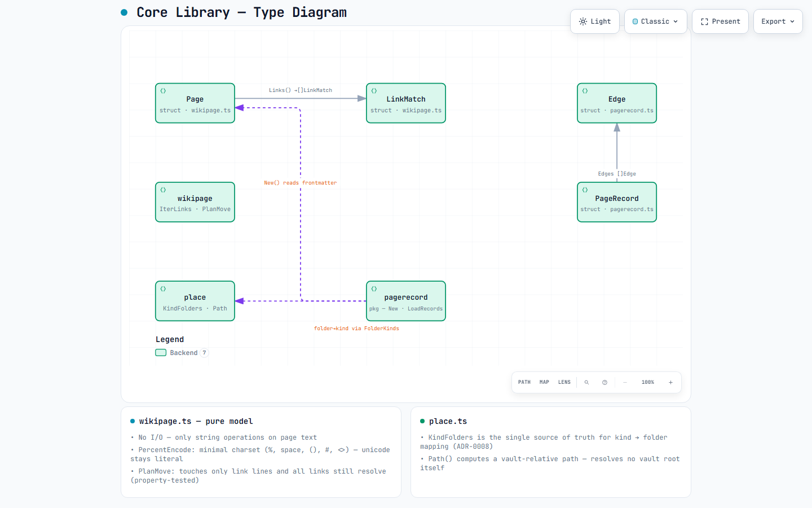Enter Present fullscreen mode
Screen dimensions: 812x508
point(720,21)
